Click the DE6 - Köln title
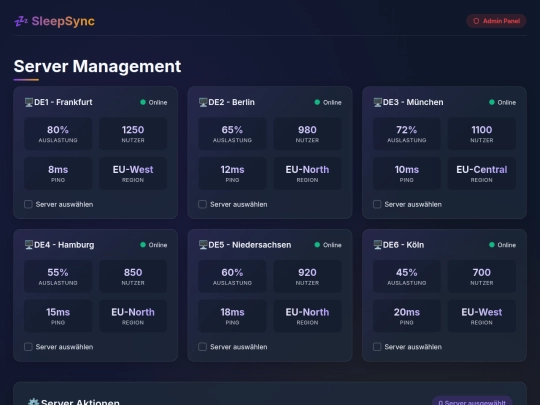Image resolution: width=540 pixels, height=405 pixels. 404,245
